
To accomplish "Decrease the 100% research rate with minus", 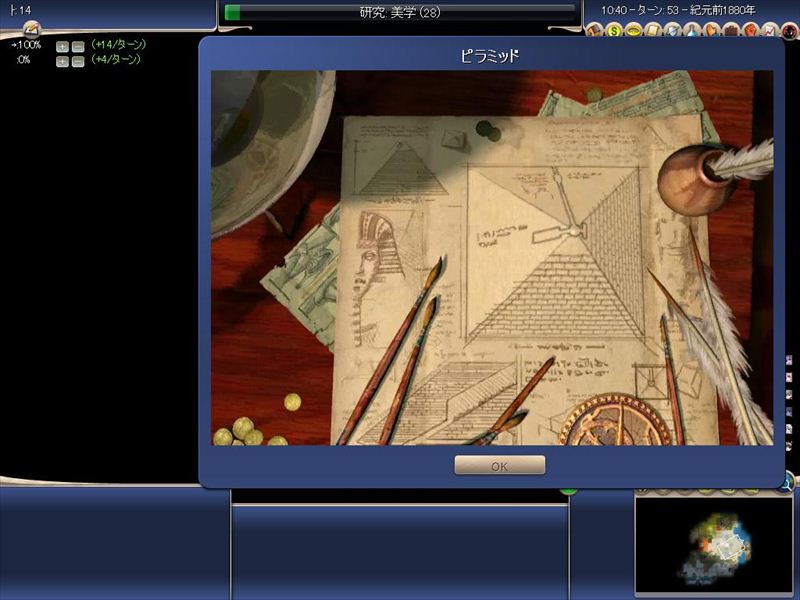I will click(78, 46).
